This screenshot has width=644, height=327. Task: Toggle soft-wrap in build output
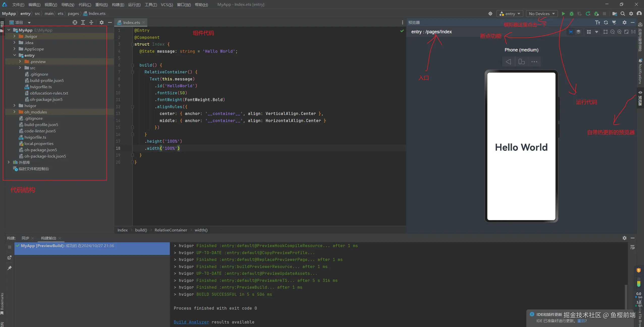[x=632, y=247]
